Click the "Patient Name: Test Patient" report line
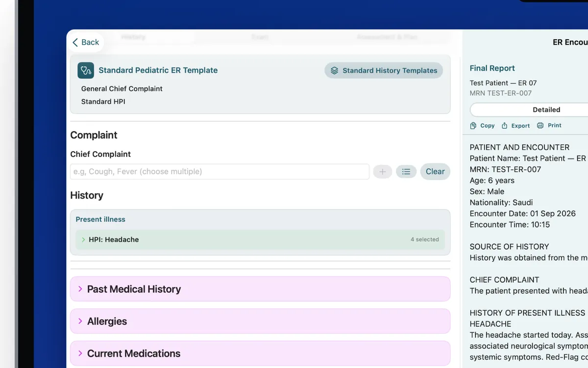Image resolution: width=588 pixels, height=368 pixels. click(x=528, y=158)
